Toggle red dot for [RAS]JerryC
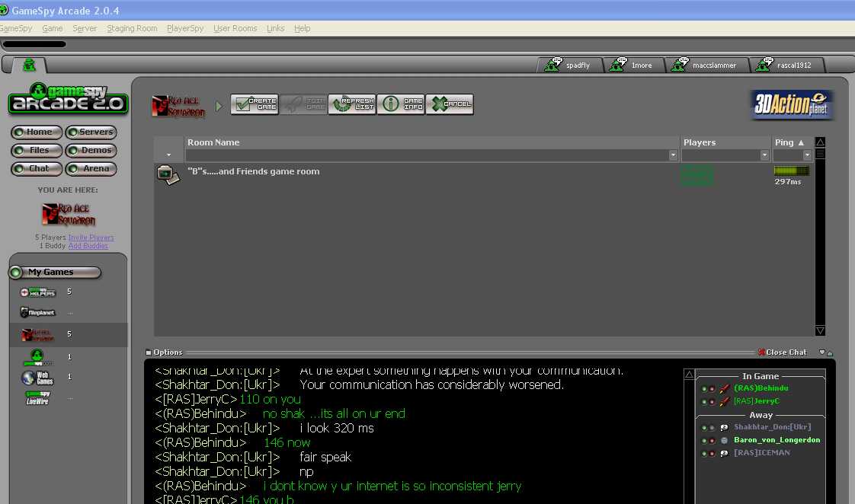This screenshot has width=855, height=504. (712, 401)
